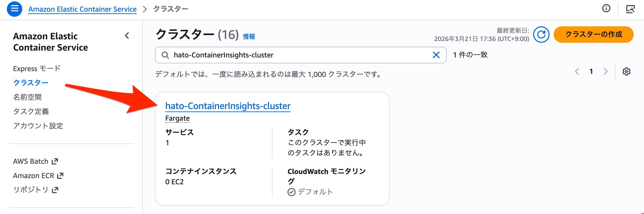Navigate via the Amazon Elastic Container Service breadcrumb
Image resolution: width=644 pixels, height=214 pixels.
(82, 9)
